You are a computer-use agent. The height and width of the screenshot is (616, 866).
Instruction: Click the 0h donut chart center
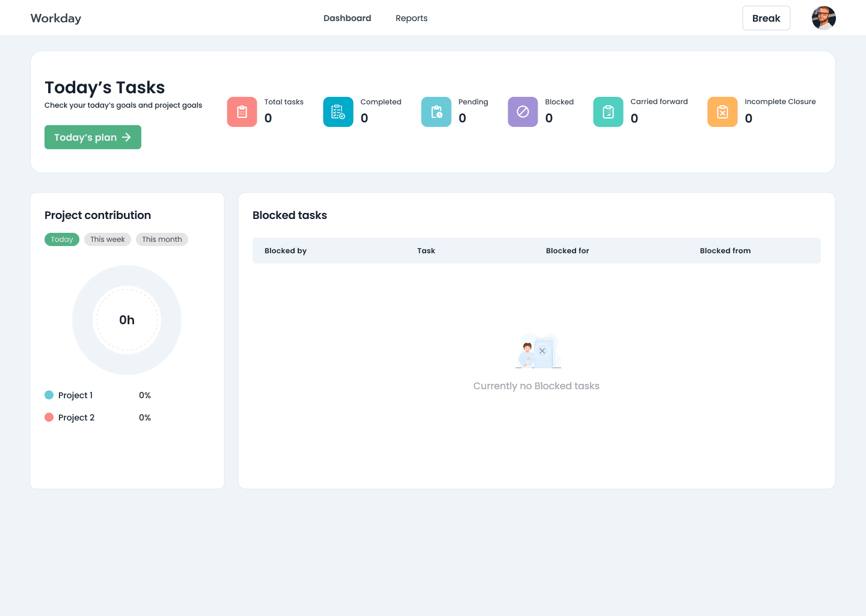pyautogui.click(x=127, y=320)
